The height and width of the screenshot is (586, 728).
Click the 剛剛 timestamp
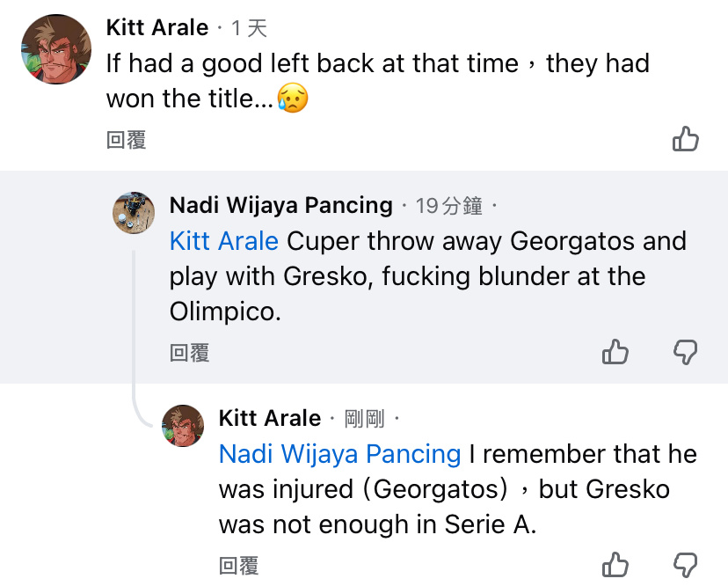(365, 419)
